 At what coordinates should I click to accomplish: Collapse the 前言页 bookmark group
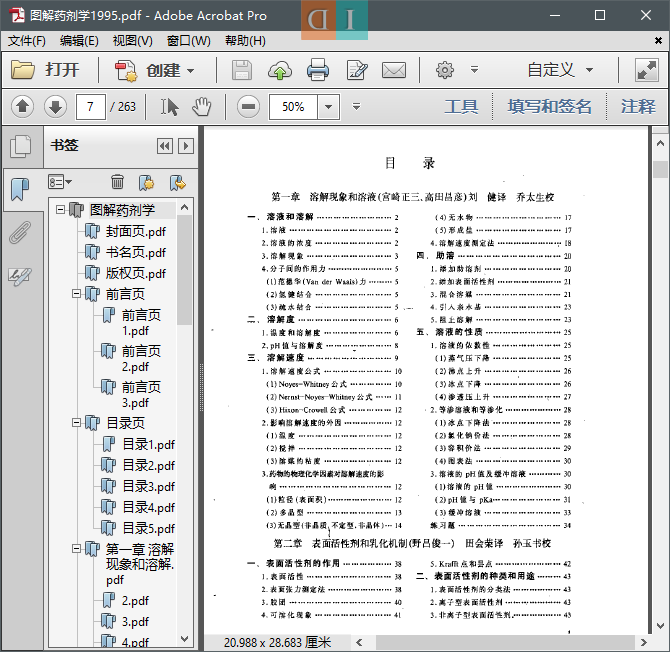point(76,294)
